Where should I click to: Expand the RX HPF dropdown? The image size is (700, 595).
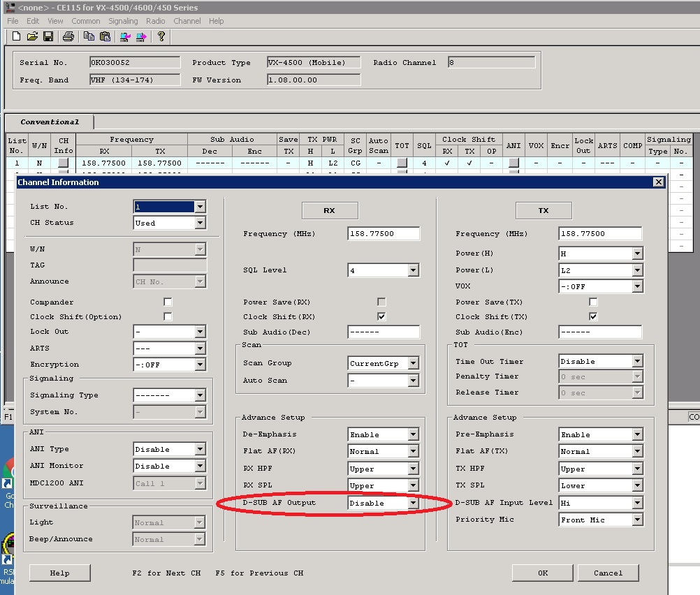[414, 469]
